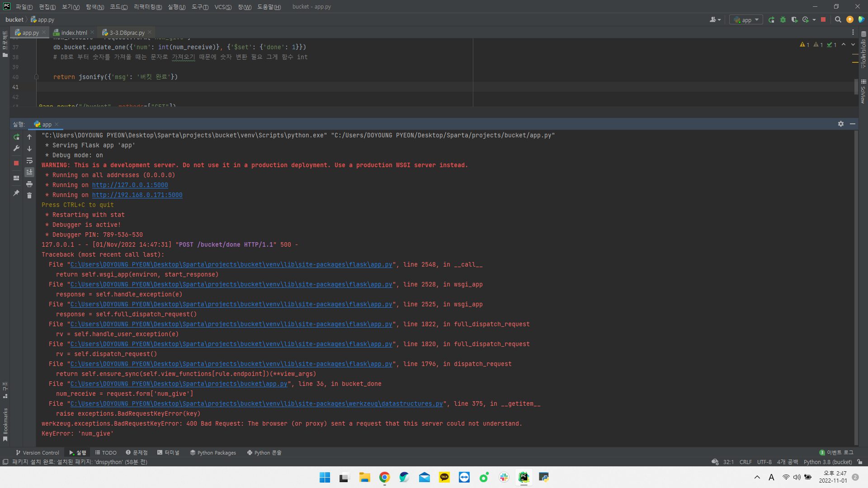Toggle the tool window quick-access icon
The image size is (868, 488).
(x=5, y=462)
